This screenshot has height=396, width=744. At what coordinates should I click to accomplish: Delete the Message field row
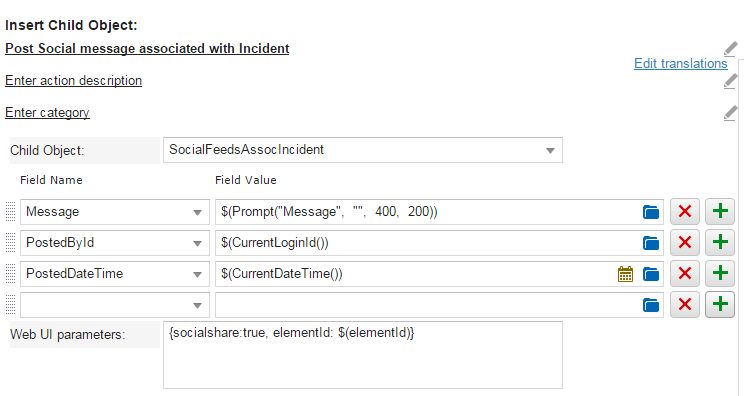coord(685,212)
